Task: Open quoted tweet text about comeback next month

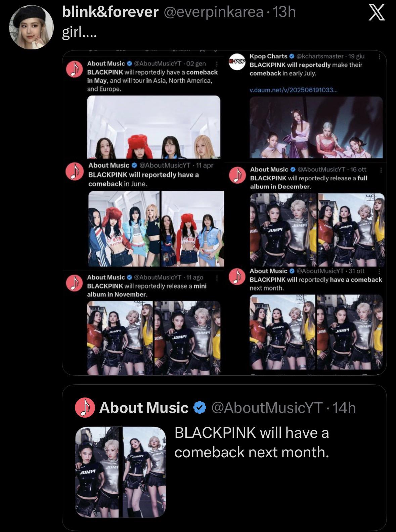Action: point(252,443)
